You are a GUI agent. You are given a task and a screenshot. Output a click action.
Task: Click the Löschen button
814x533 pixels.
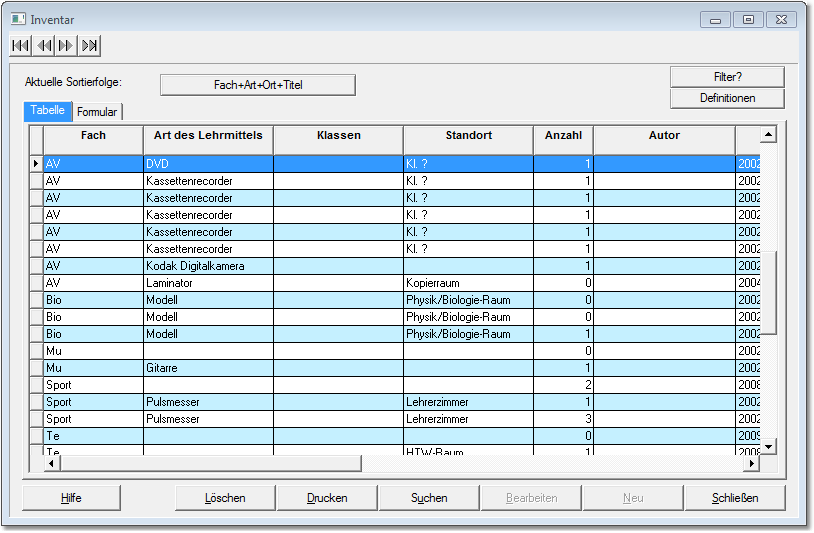[225, 498]
